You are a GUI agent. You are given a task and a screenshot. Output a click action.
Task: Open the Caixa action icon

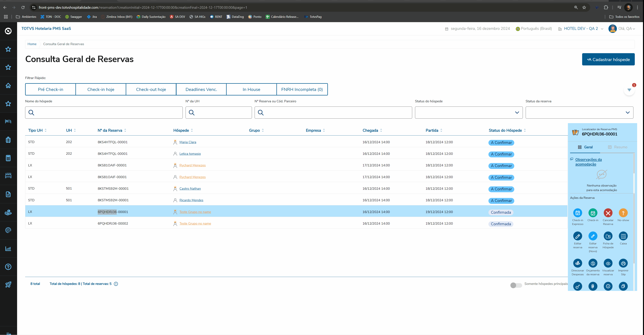click(x=623, y=236)
